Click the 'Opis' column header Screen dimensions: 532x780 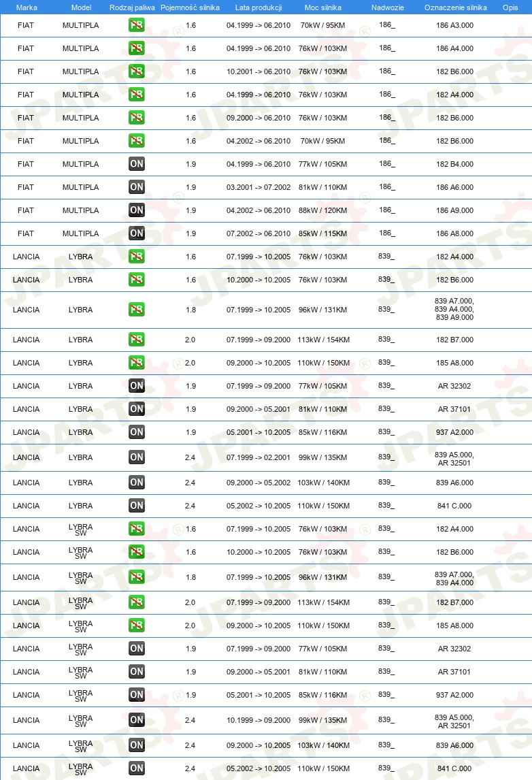[x=510, y=7]
